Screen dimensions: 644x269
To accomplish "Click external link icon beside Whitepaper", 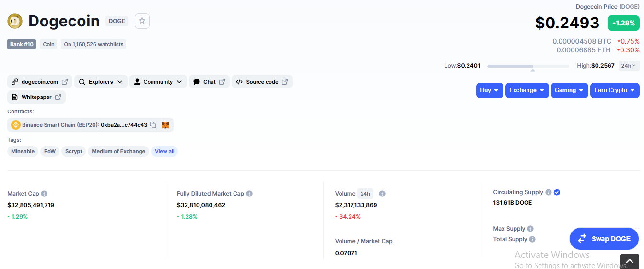I will 58,97.
